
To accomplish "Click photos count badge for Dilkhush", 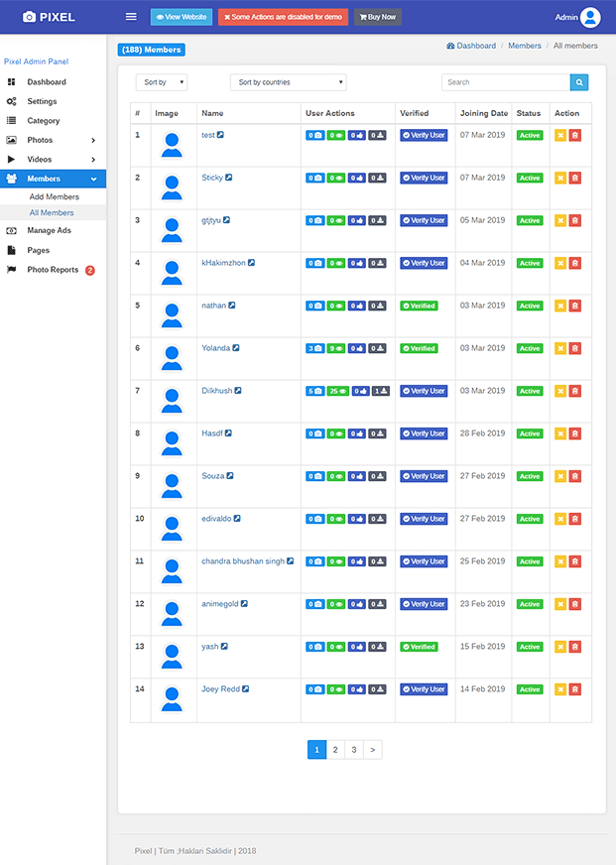I will click(x=314, y=391).
